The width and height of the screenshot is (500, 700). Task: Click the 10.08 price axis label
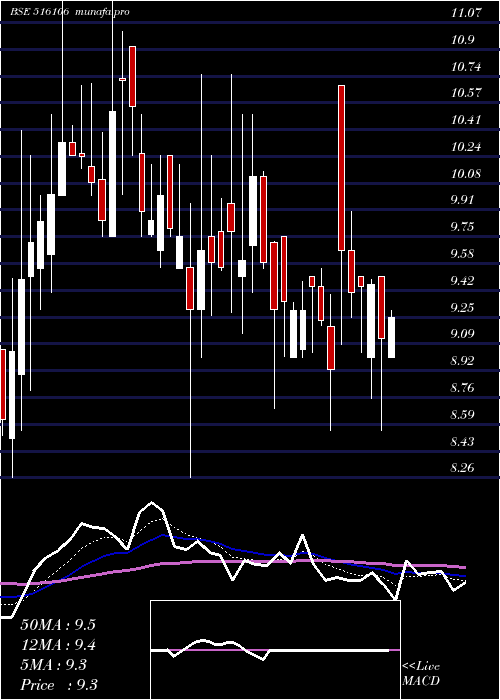466,174
